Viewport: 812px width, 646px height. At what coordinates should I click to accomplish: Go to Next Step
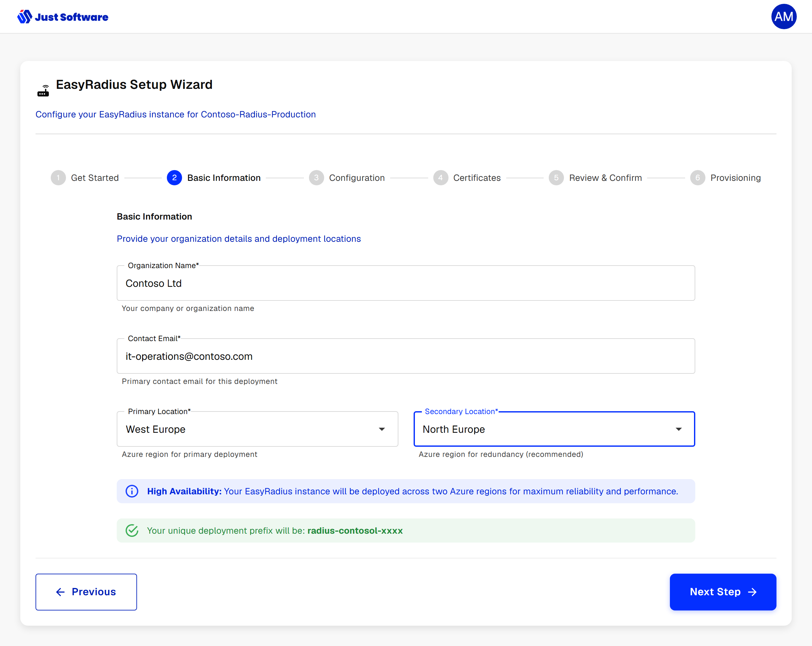pyautogui.click(x=723, y=592)
